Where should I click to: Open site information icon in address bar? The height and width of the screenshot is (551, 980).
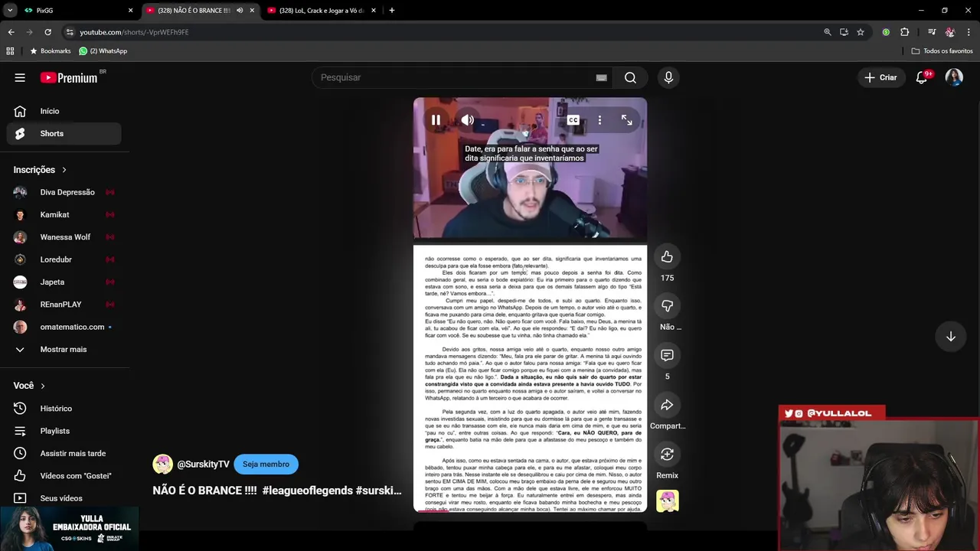[70, 32]
